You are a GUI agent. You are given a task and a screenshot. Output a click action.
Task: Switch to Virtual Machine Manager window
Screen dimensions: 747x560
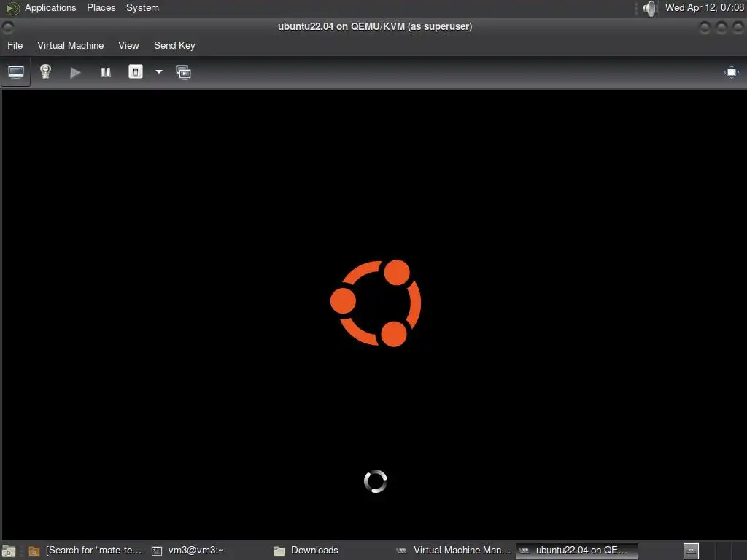(453, 551)
